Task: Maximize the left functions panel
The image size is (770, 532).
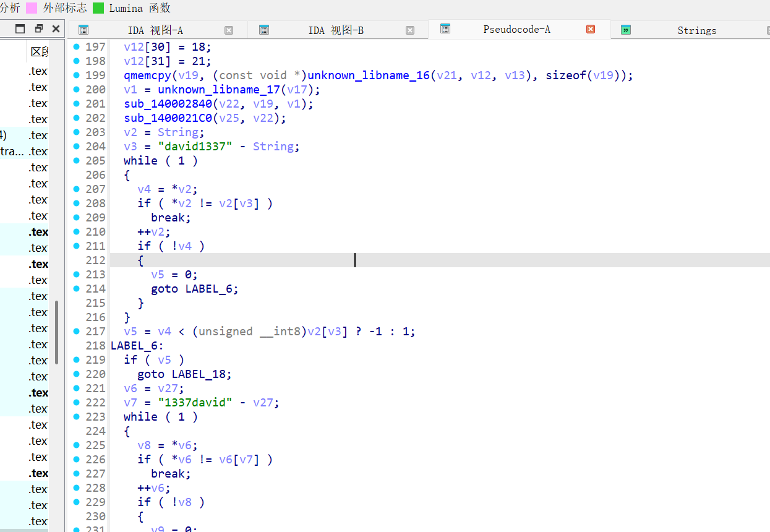Action: 20,28
